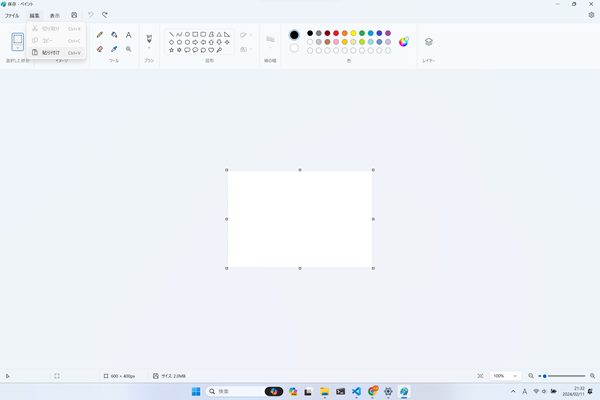Select the primary color circle (black)

pyautogui.click(x=294, y=35)
